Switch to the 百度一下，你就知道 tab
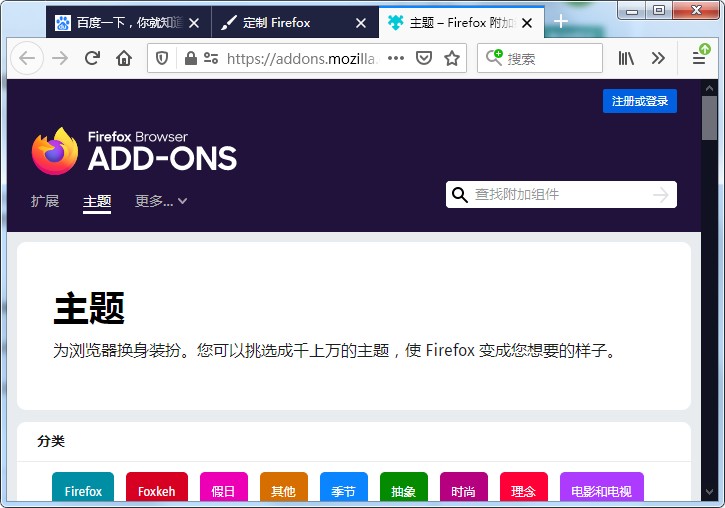This screenshot has height=508, width=725. click(x=129, y=23)
